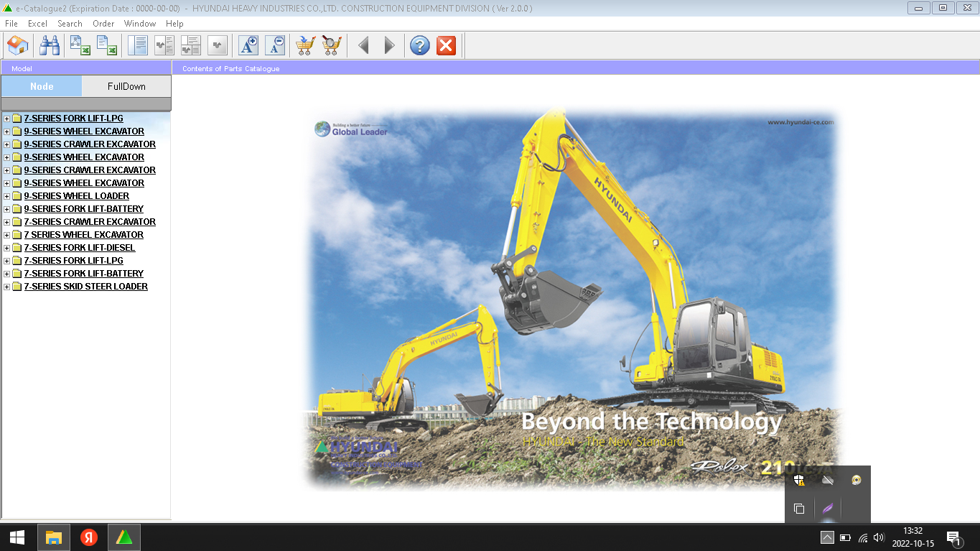Expand the 7-SERIES SKID STEER LOADER node
Viewport: 980px width, 551px height.
(x=7, y=287)
